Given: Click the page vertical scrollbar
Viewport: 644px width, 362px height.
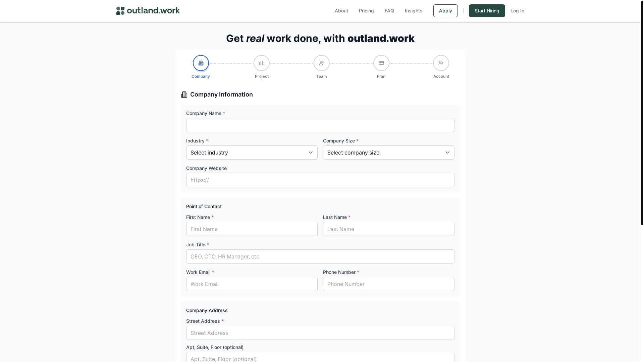Looking at the screenshot, I should coord(642,113).
